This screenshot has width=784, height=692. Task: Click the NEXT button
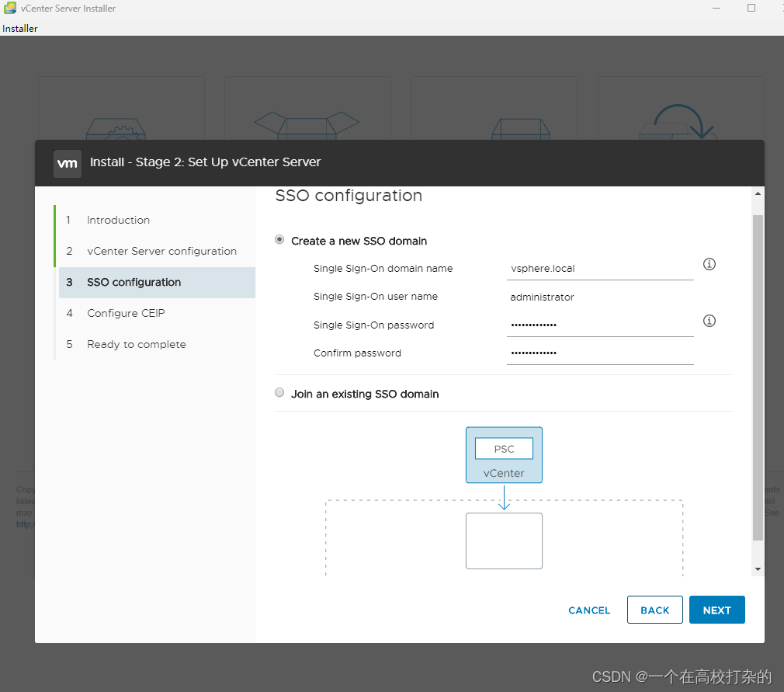pyautogui.click(x=717, y=610)
